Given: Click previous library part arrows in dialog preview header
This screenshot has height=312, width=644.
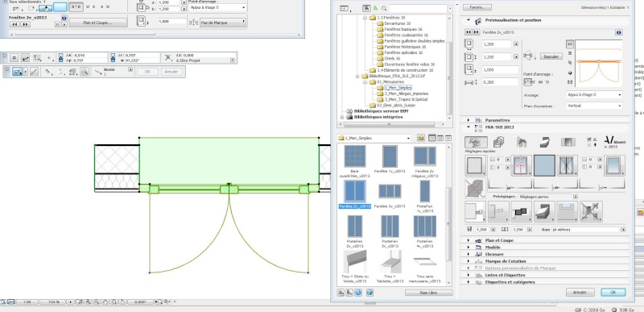Looking at the screenshot, I should pyautogui.click(x=469, y=32).
